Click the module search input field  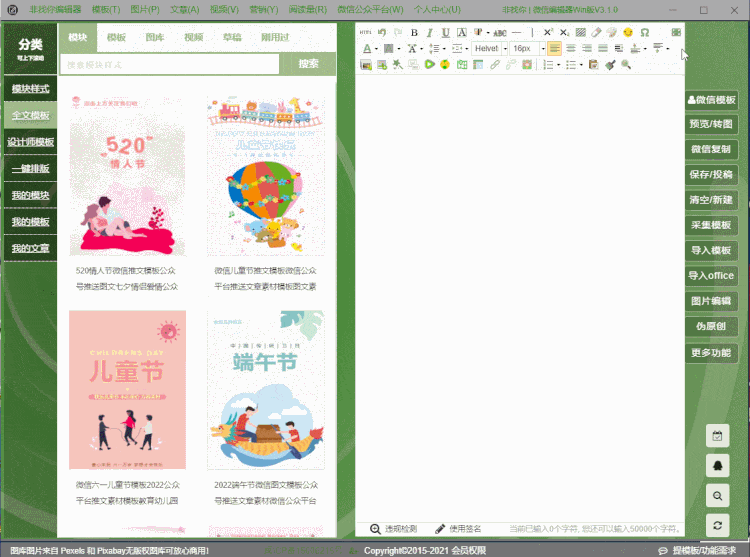[169, 64]
